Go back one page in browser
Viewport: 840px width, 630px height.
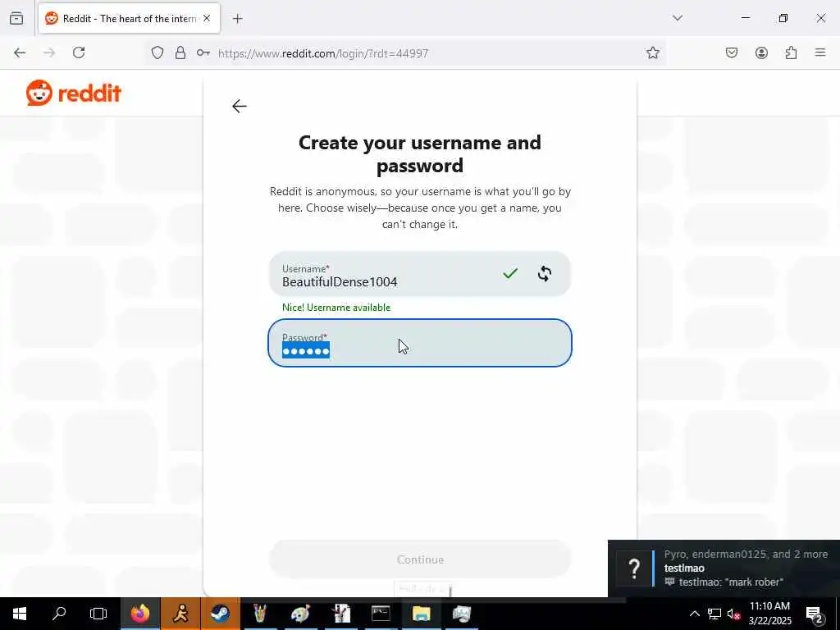(20, 52)
